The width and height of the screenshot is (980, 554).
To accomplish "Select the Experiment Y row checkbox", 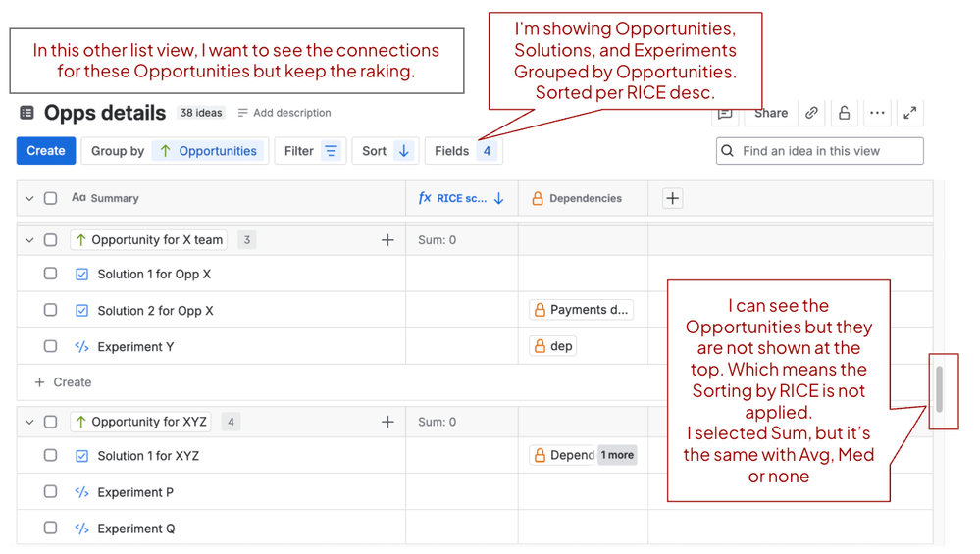I will (x=51, y=346).
